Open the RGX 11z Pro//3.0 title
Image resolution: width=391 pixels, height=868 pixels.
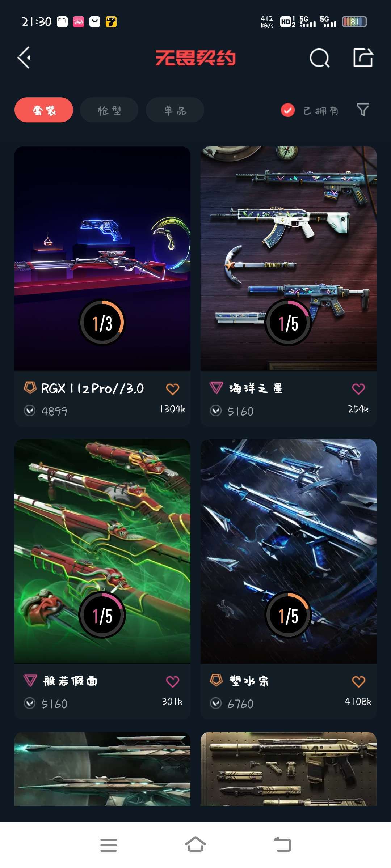click(x=92, y=389)
